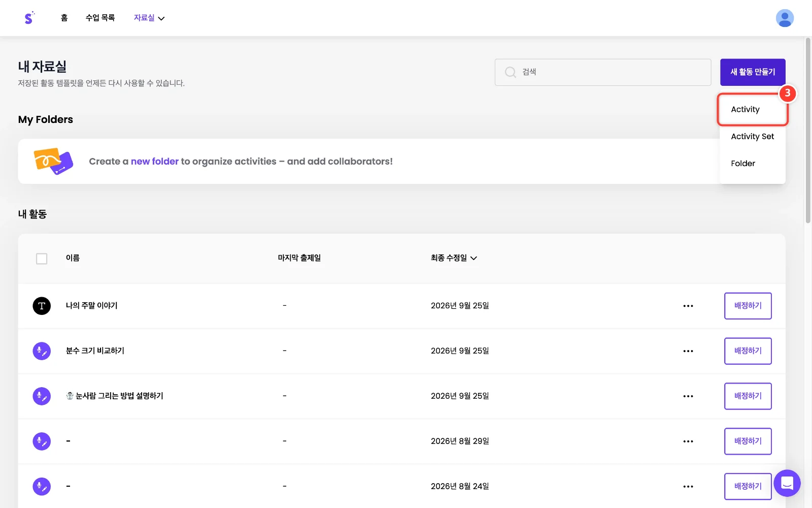
Task: Sort by the 최종 수정일 column
Action: [454, 258]
